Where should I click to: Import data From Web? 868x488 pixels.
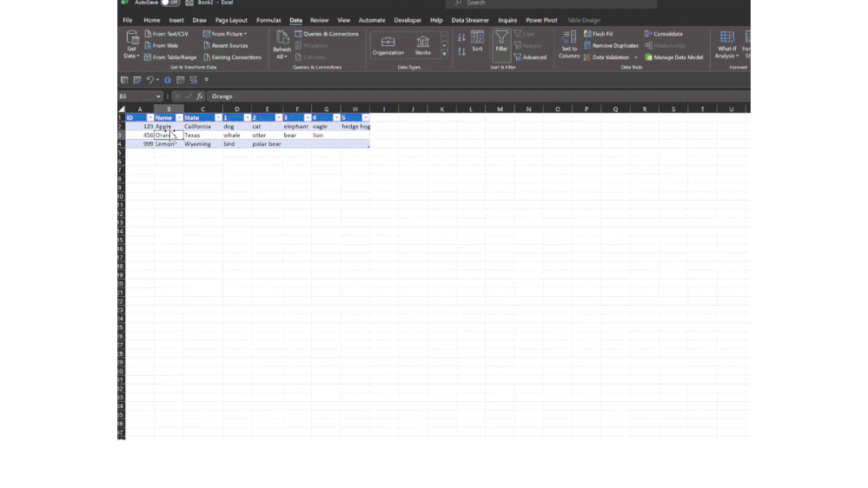coord(161,45)
